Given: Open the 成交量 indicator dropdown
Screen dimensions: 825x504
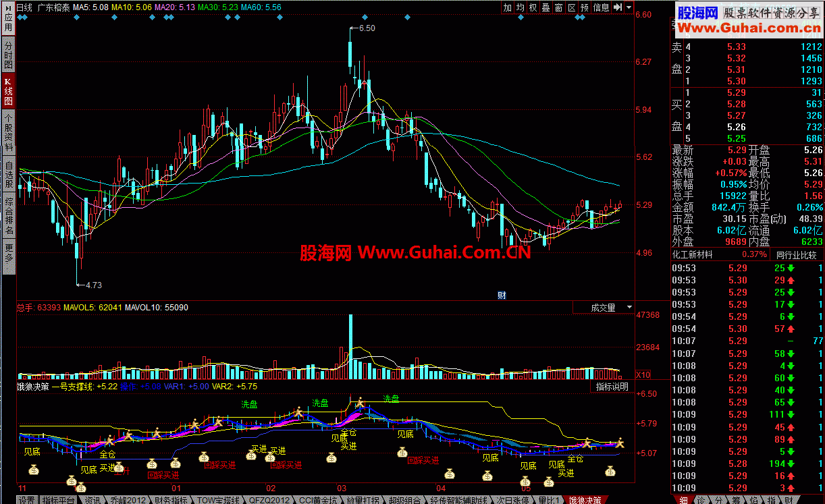Looking at the screenshot, I should click(x=603, y=308).
